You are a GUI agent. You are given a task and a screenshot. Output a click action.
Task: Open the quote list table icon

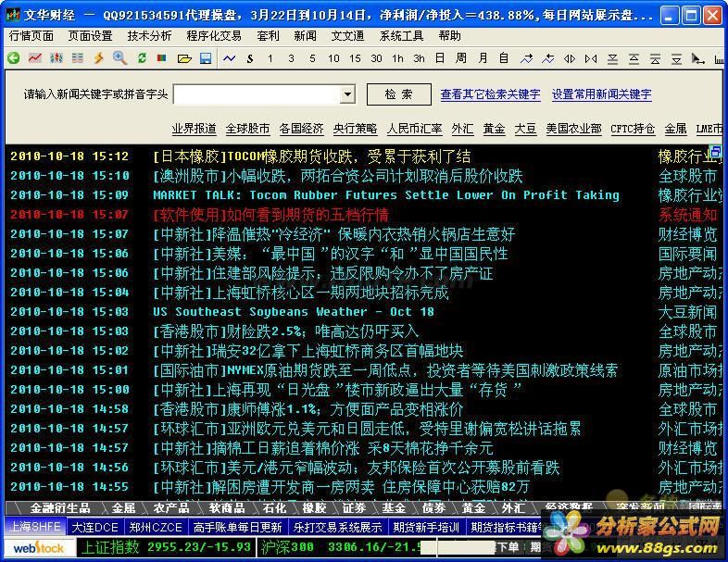(x=78, y=58)
